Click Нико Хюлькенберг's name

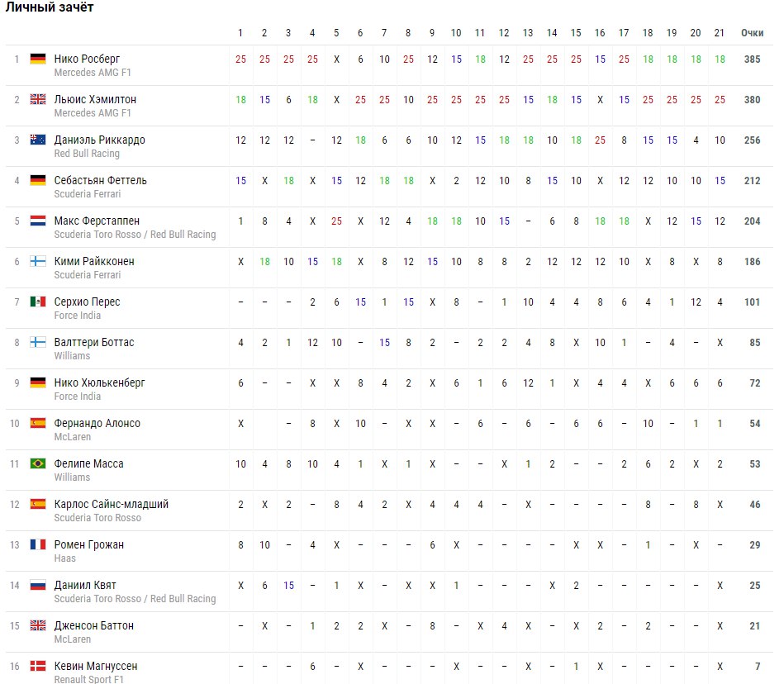click(x=99, y=382)
